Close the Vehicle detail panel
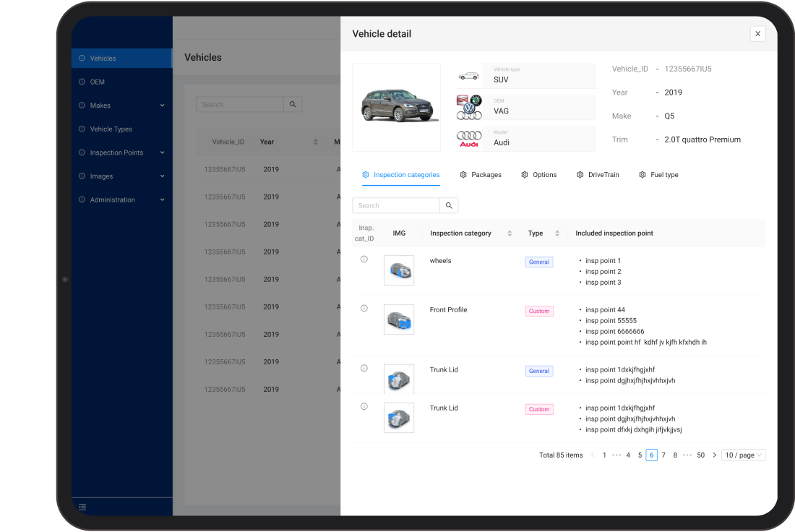Image resolution: width=795 pixels, height=532 pixels. click(x=757, y=34)
